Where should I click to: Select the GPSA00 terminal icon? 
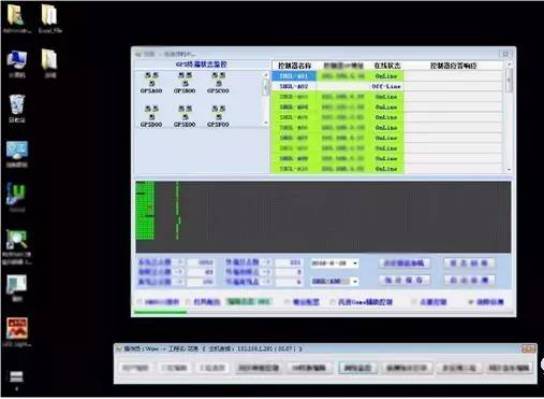coord(151,83)
